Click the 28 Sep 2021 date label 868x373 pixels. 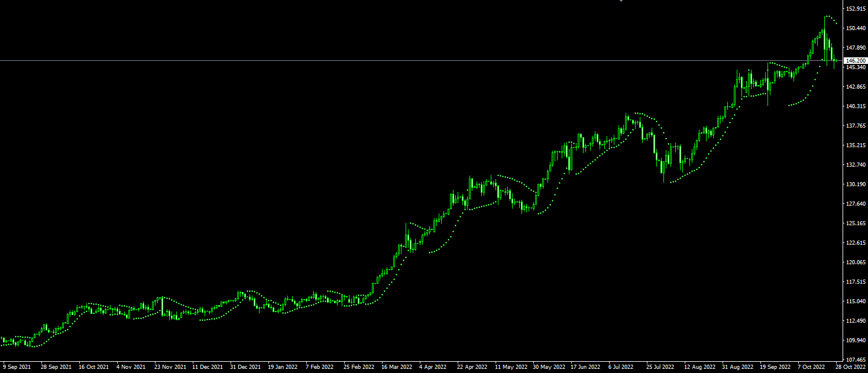(56, 367)
